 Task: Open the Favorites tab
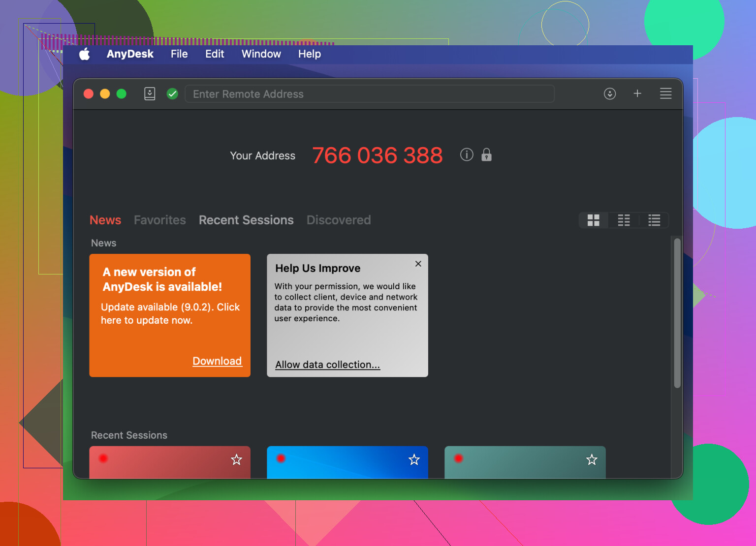[160, 220]
